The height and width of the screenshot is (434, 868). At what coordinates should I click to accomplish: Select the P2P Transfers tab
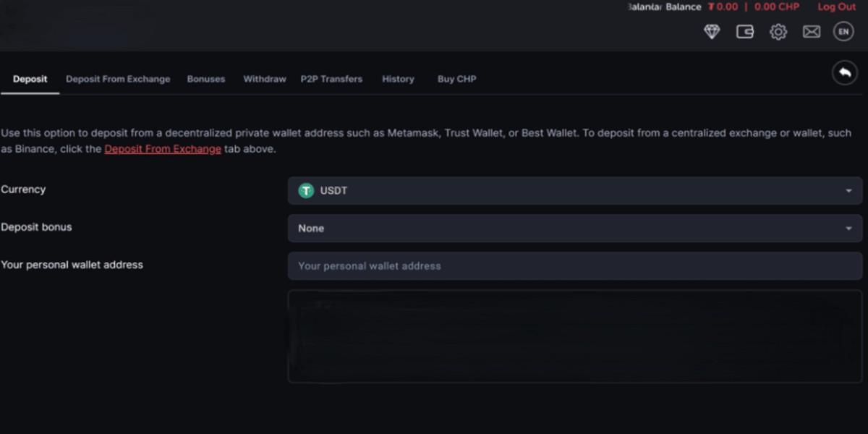coord(331,79)
